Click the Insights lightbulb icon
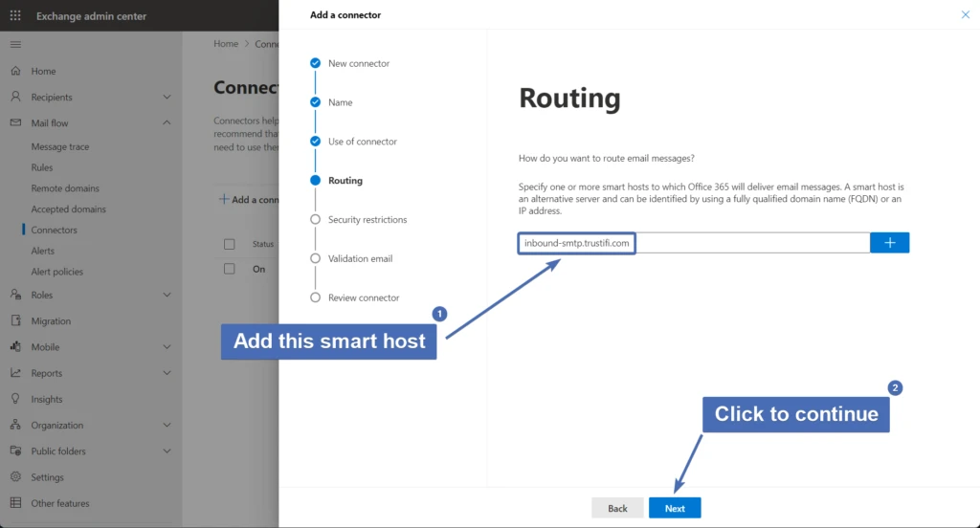The width and height of the screenshot is (980, 528). click(15, 399)
